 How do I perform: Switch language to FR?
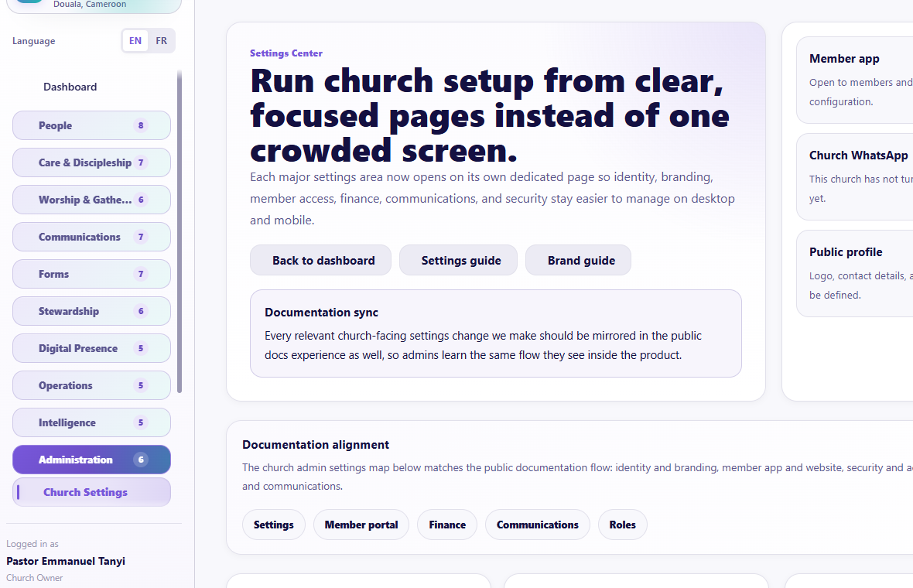[x=161, y=41]
